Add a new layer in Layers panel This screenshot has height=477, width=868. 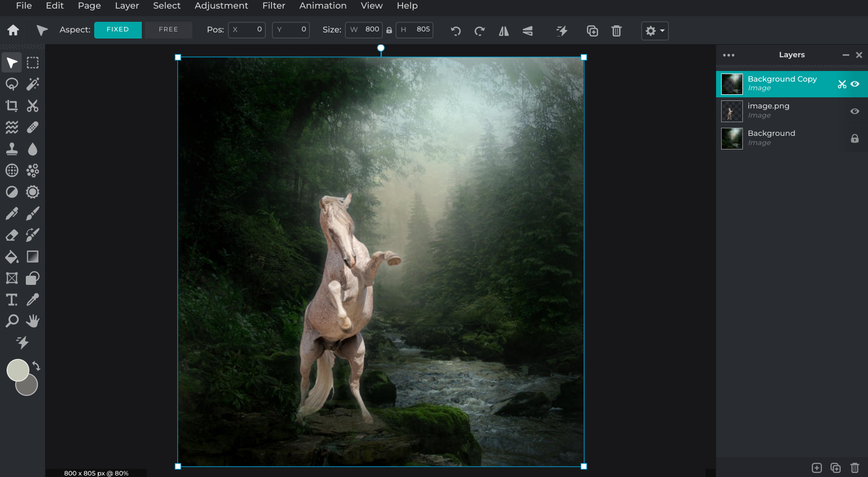(x=817, y=468)
